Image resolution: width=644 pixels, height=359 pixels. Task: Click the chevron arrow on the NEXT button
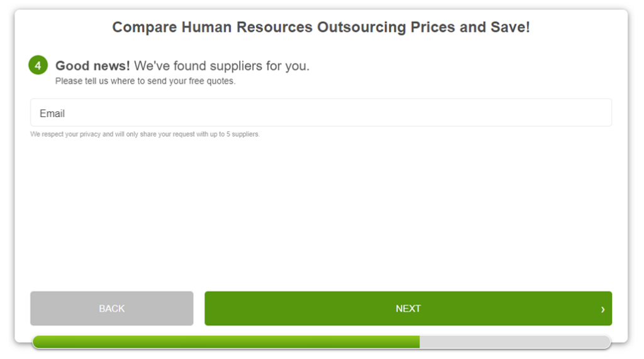pyautogui.click(x=602, y=309)
